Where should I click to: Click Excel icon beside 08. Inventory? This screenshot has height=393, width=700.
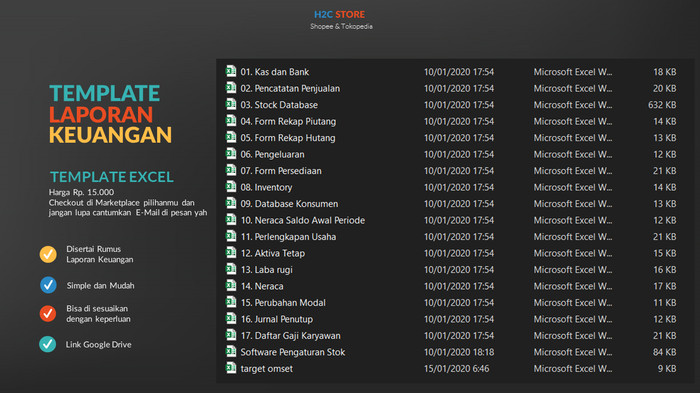click(x=231, y=187)
